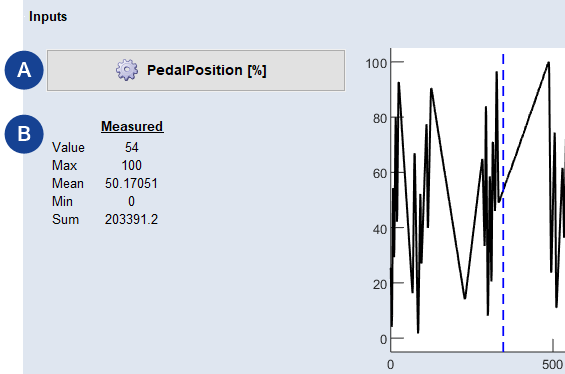Click the Value row label
565x374 pixels.
[x=68, y=147]
